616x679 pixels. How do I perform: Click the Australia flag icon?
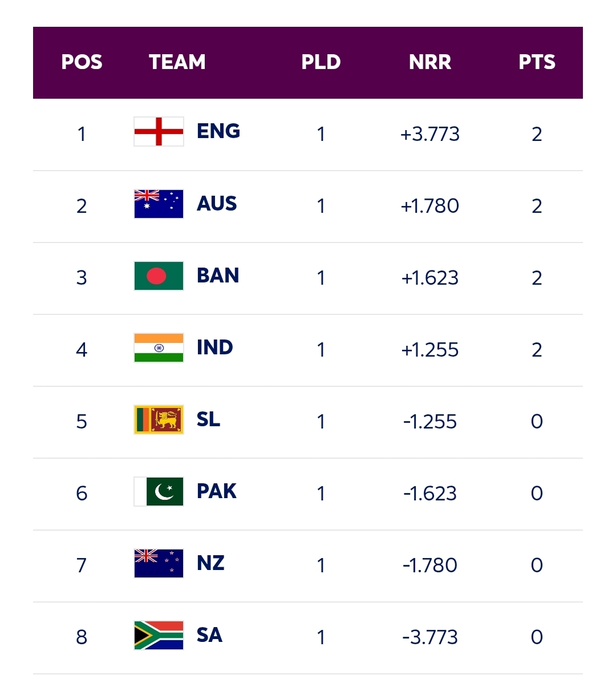(x=159, y=204)
